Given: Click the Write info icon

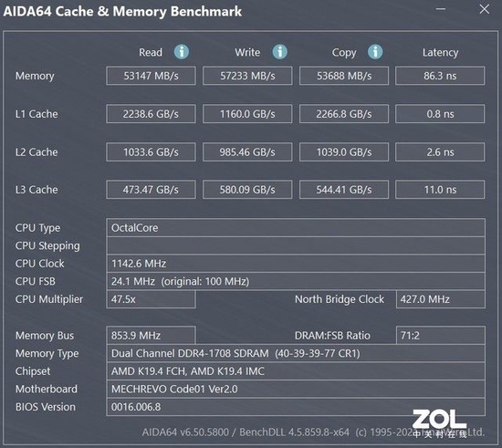Looking at the screenshot, I should [280, 52].
